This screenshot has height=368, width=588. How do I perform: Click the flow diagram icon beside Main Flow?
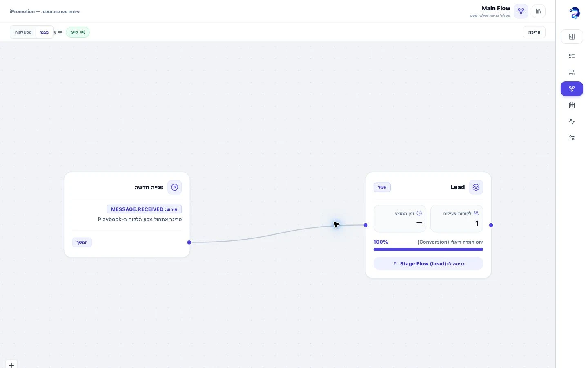click(521, 11)
